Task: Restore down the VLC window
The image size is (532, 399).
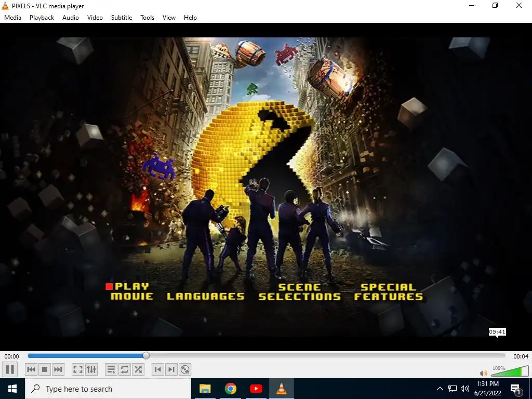Action: tap(495, 5)
